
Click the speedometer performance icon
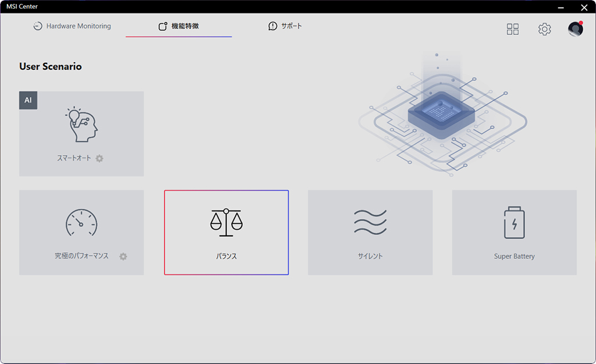click(x=81, y=223)
